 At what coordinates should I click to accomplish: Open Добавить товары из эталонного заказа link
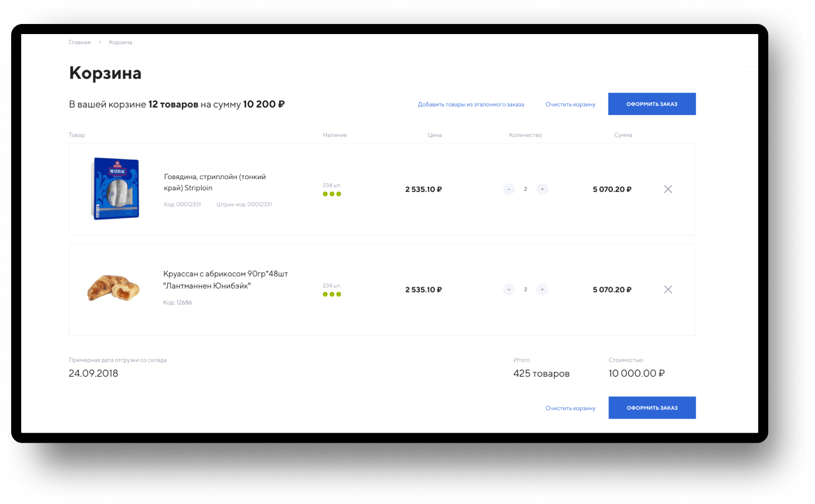pyautogui.click(x=471, y=104)
